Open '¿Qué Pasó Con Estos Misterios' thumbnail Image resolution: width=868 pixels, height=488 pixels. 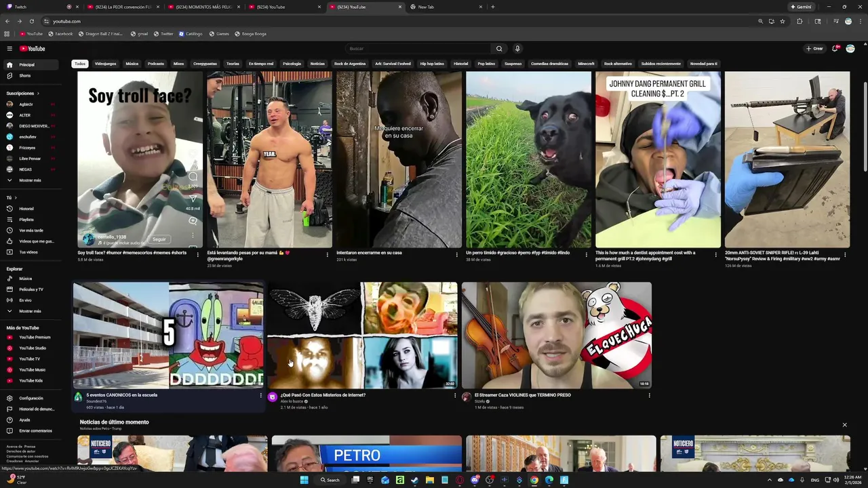(362, 335)
